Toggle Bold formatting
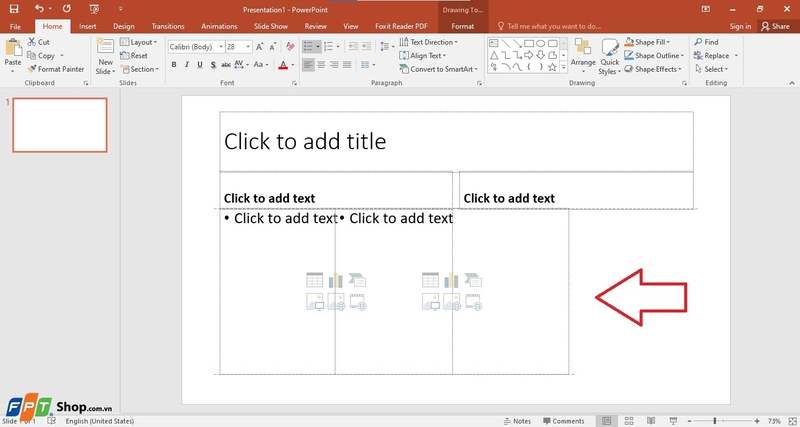This screenshot has width=800, height=427. pyautogui.click(x=174, y=65)
